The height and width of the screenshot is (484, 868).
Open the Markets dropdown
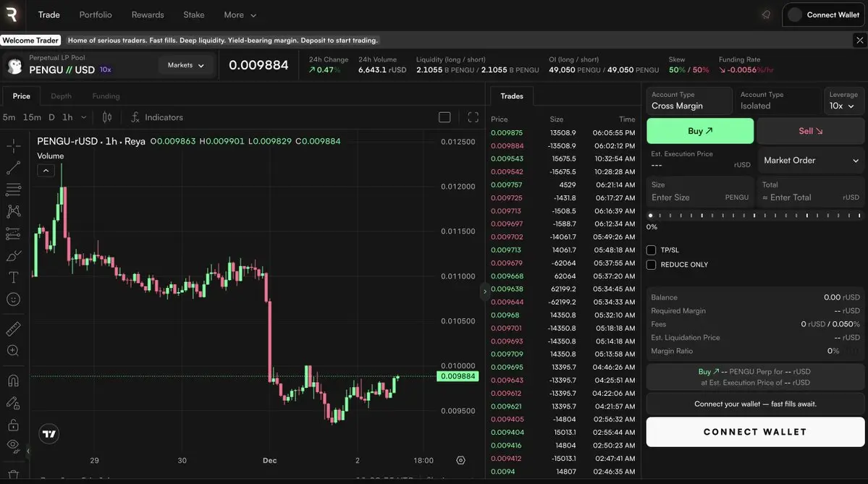185,65
